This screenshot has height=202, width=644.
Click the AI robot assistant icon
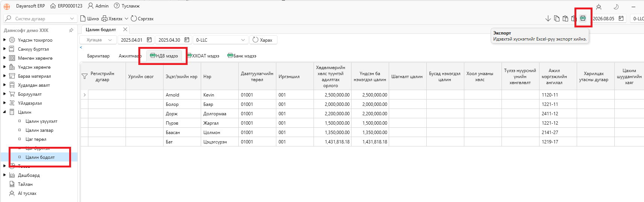tap(599, 7)
